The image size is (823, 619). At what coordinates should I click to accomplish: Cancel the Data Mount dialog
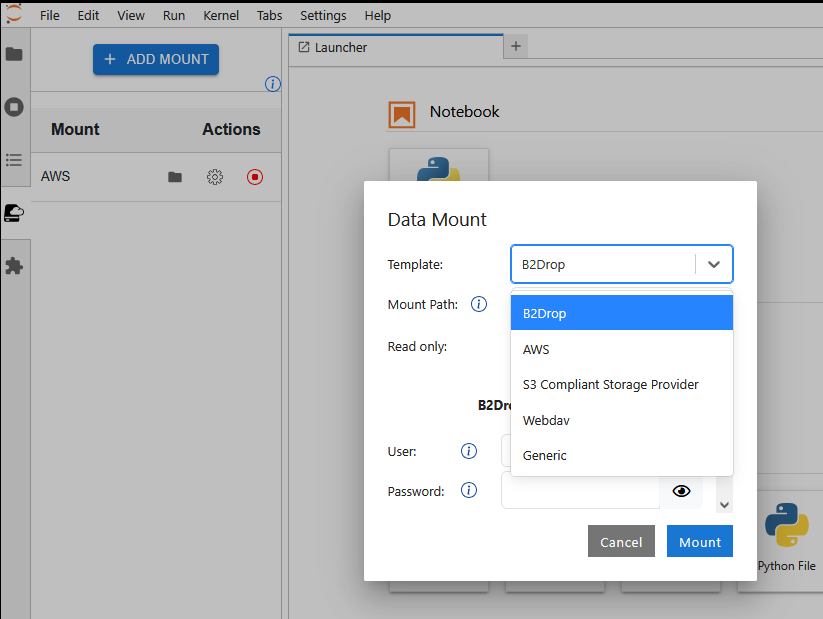[x=621, y=541]
